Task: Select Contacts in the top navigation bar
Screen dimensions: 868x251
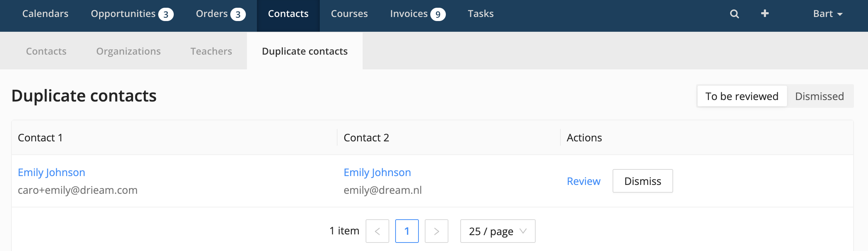Action: point(288,16)
